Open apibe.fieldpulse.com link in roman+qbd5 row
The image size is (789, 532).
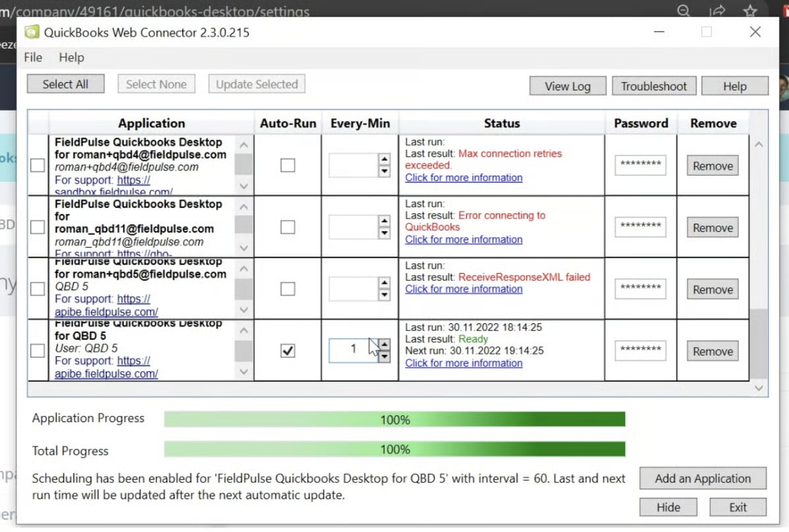(x=106, y=311)
